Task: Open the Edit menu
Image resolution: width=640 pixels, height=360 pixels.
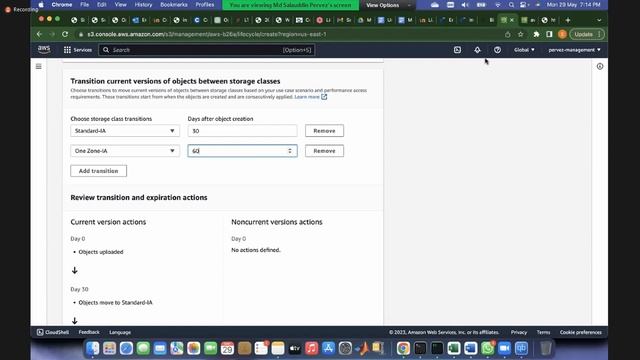Action: (102, 5)
